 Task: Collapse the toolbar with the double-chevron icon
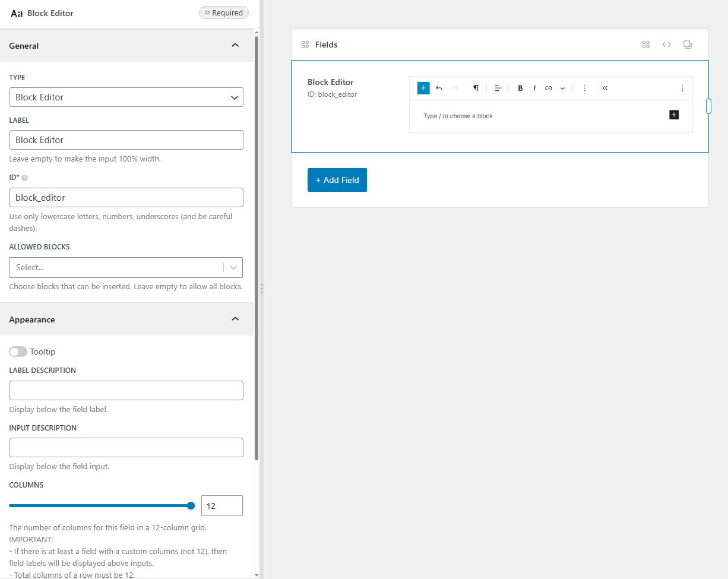[x=604, y=88]
